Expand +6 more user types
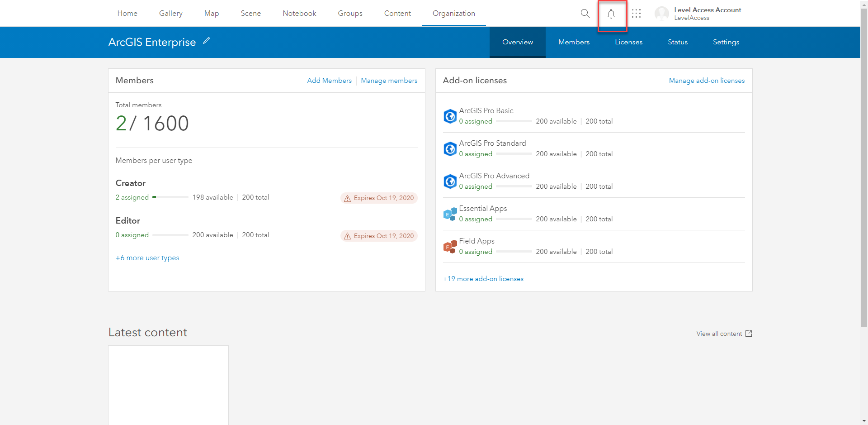Image resolution: width=868 pixels, height=425 pixels. [x=147, y=258]
